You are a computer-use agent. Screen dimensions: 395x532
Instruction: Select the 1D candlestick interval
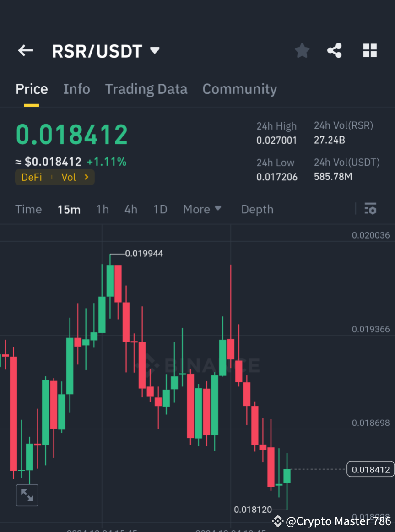pyautogui.click(x=160, y=209)
